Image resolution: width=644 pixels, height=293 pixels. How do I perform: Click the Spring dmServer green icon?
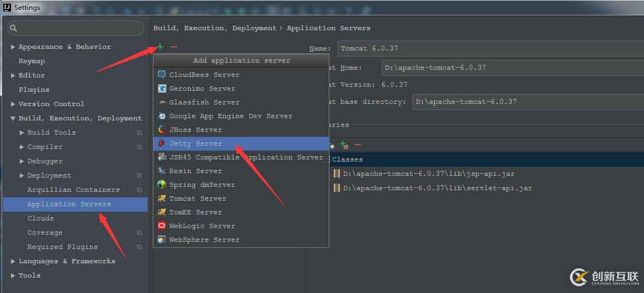(162, 185)
